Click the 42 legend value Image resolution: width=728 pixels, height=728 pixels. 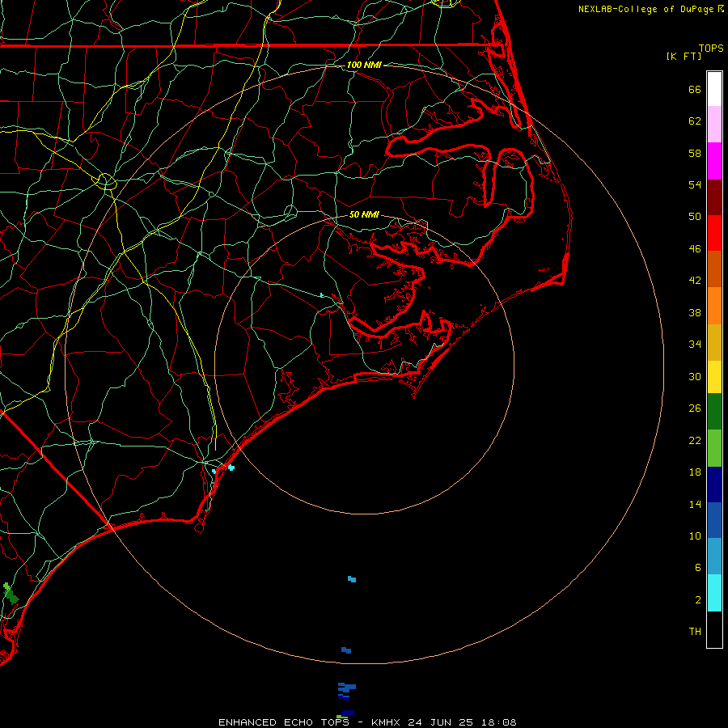pos(695,280)
